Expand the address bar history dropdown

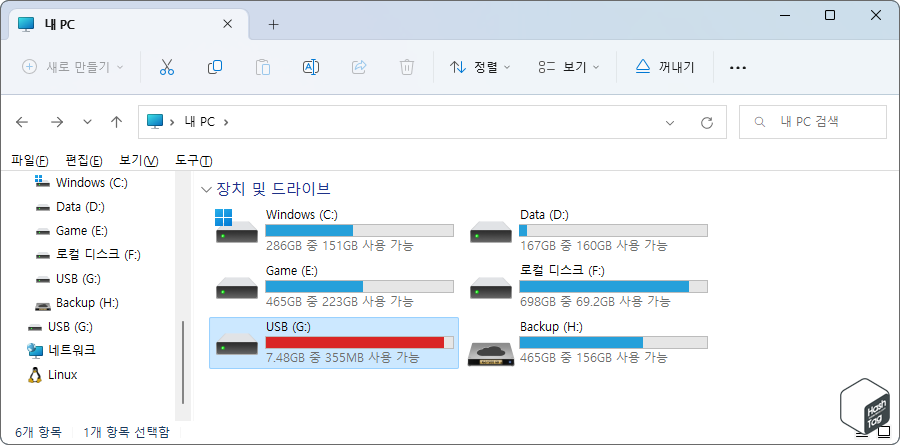pos(669,122)
